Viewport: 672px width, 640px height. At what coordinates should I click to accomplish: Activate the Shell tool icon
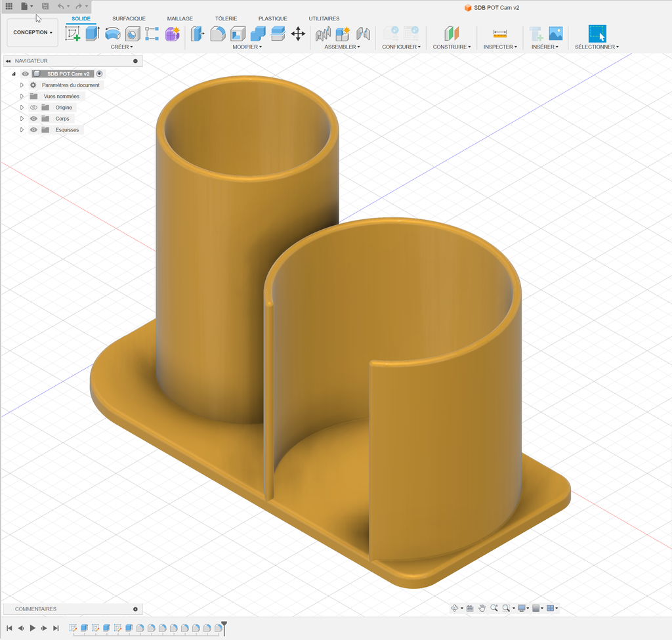238,33
